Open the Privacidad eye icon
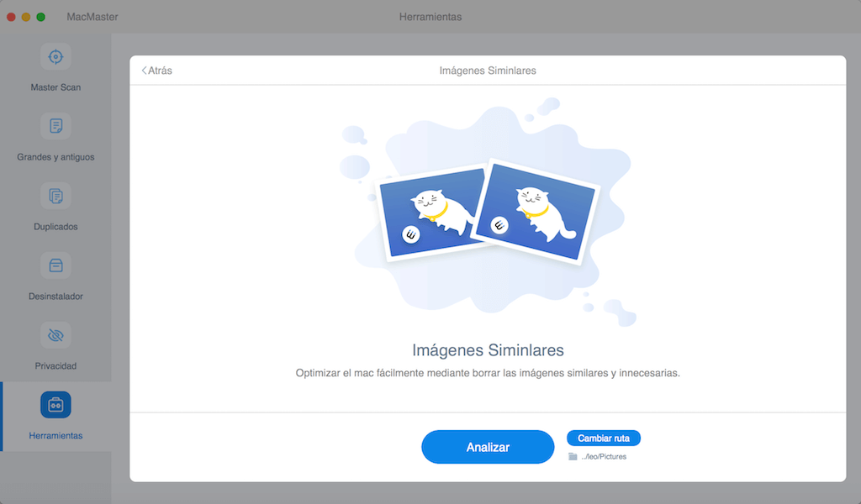Image resolution: width=861 pixels, height=504 pixels. tap(55, 335)
